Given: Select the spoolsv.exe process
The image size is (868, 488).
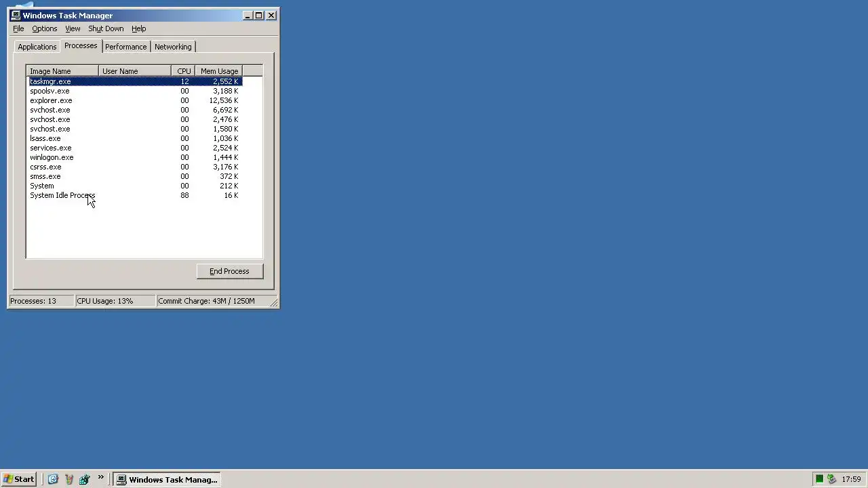Looking at the screenshot, I should 135,91.
